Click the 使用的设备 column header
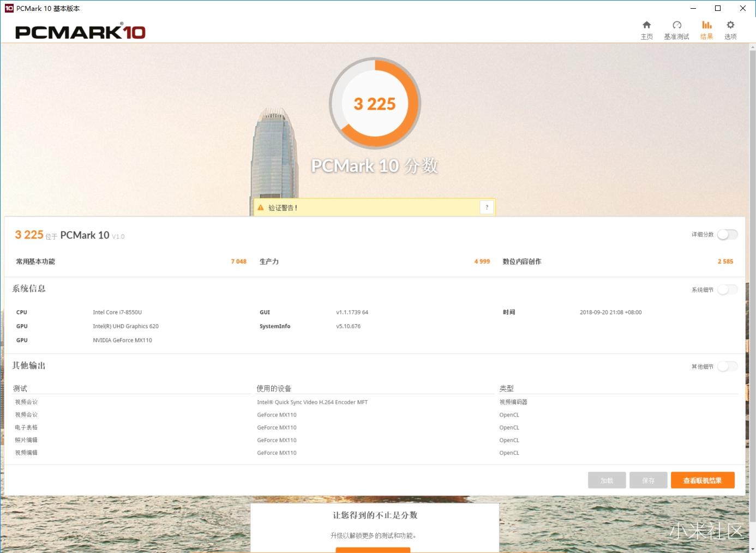 coord(274,388)
